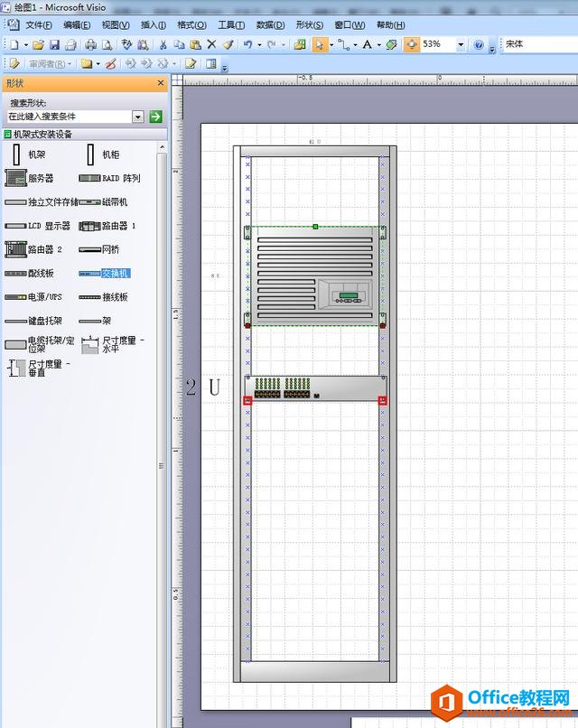Image resolution: width=578 pixels, height=728 pixels.
Task: Click the Open file folder icon
Action: 40,44
